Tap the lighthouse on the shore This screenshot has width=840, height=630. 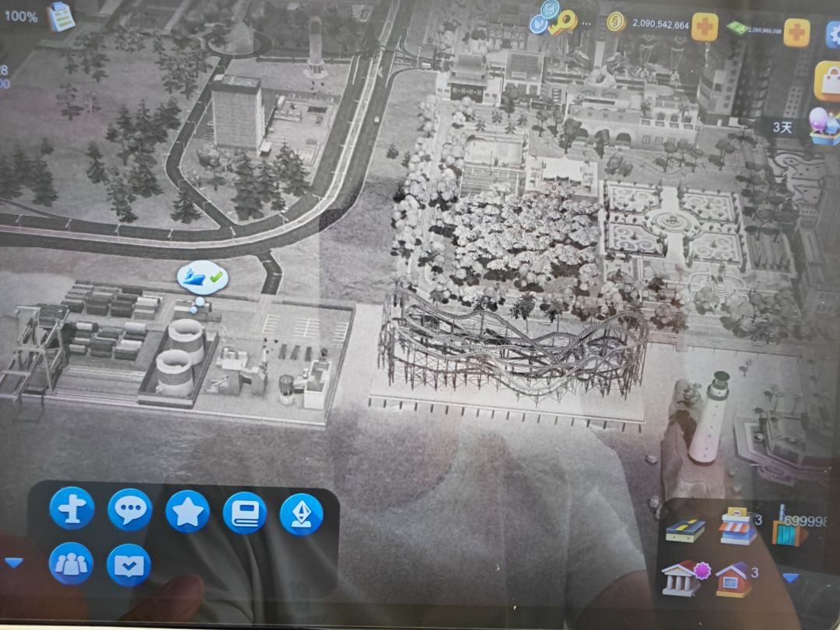pos(710,417)
